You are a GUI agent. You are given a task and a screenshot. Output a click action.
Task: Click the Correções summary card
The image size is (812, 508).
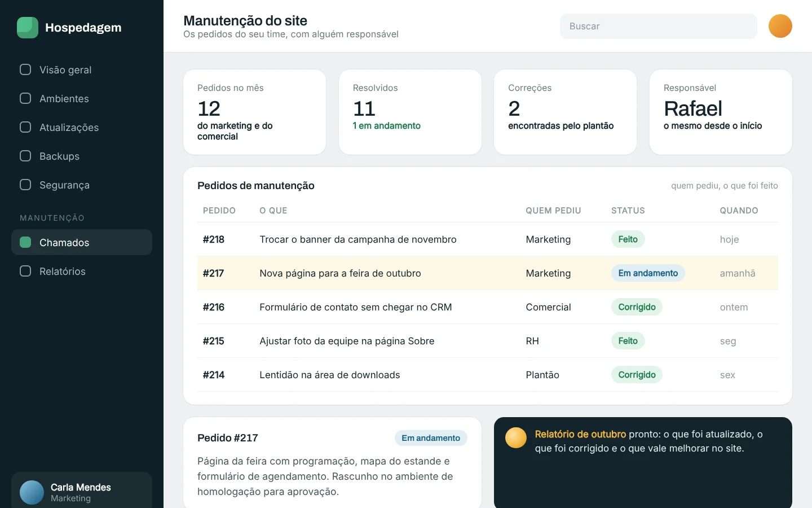pyautogui.click(x=565, y=112)
